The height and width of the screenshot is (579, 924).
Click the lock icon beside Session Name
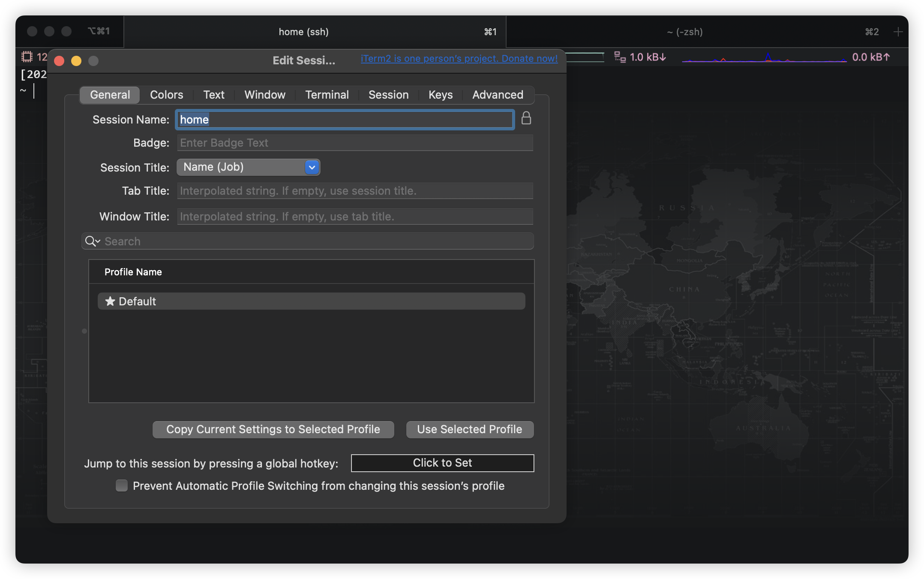(526, 118)
